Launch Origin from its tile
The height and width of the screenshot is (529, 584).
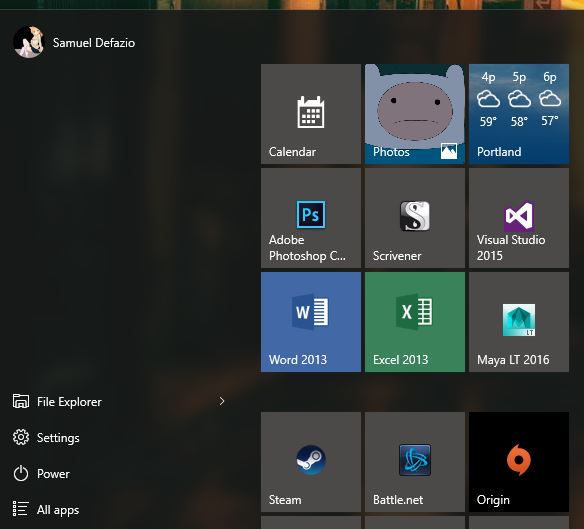point(519,462)
